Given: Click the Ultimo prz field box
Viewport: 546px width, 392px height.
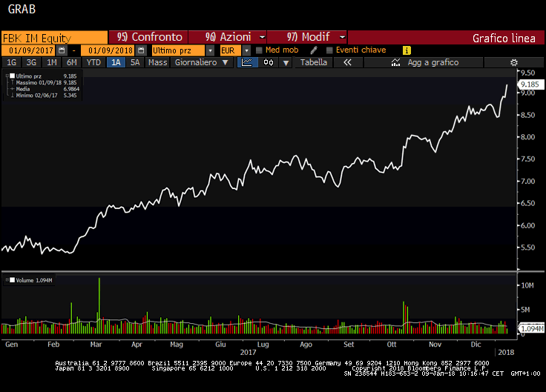Looking at the screenshot, I should [178, 50].
